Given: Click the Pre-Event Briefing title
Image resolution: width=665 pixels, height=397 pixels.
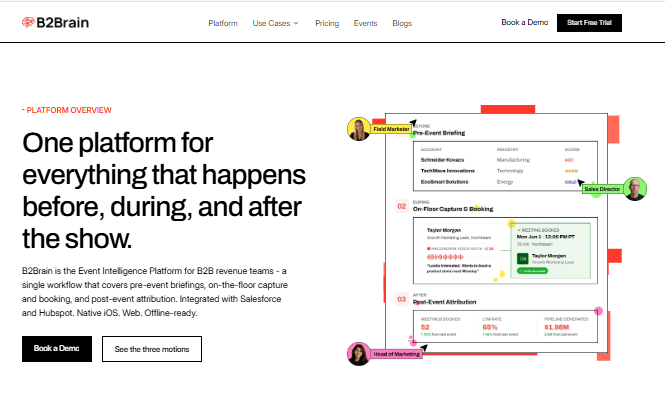Looking at the screenshot, I should pyautogui.click(x=439, y=133).
